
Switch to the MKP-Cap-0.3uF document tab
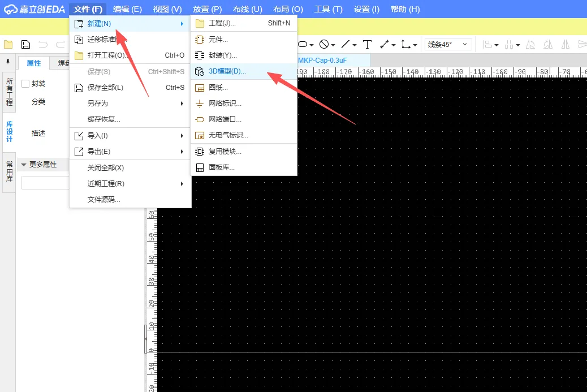323,61
